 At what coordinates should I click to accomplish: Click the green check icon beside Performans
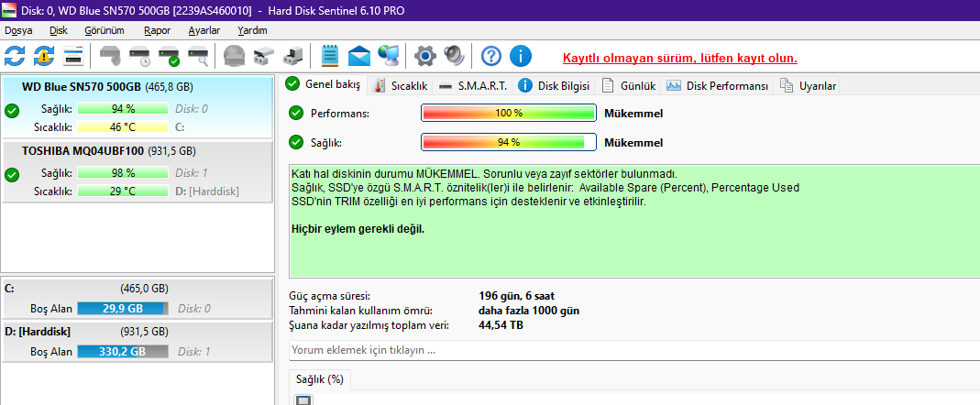[x=296, y=113]
